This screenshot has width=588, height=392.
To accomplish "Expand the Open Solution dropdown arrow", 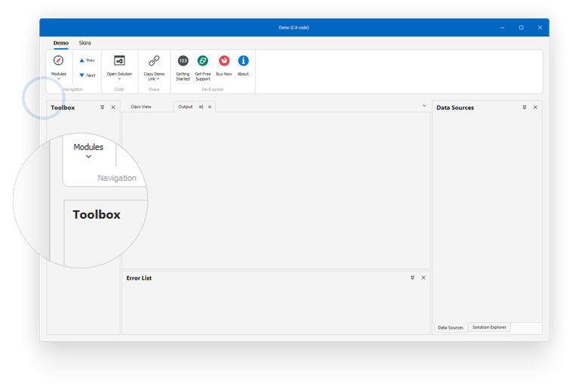I will coord(119,78).
